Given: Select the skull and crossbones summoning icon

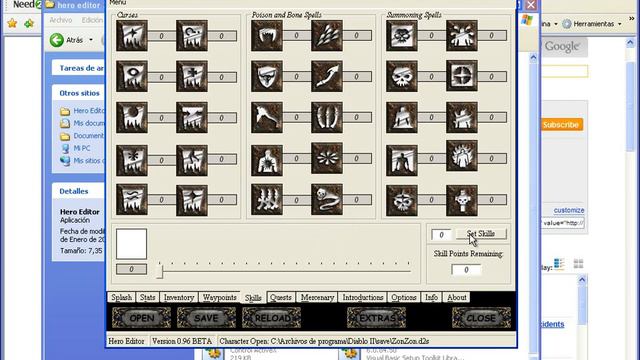Looking at the screenshot, I should click(402, 36).
